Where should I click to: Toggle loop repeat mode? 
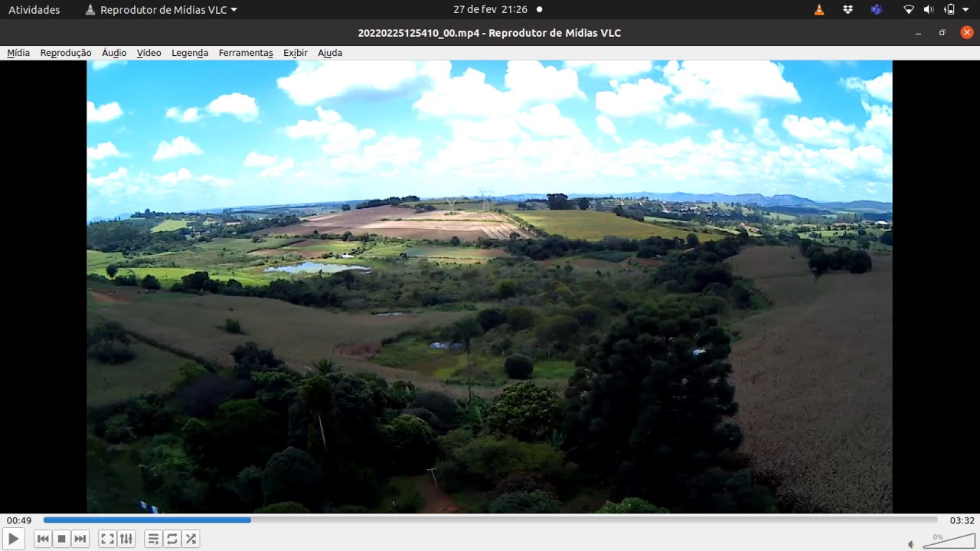172,539
